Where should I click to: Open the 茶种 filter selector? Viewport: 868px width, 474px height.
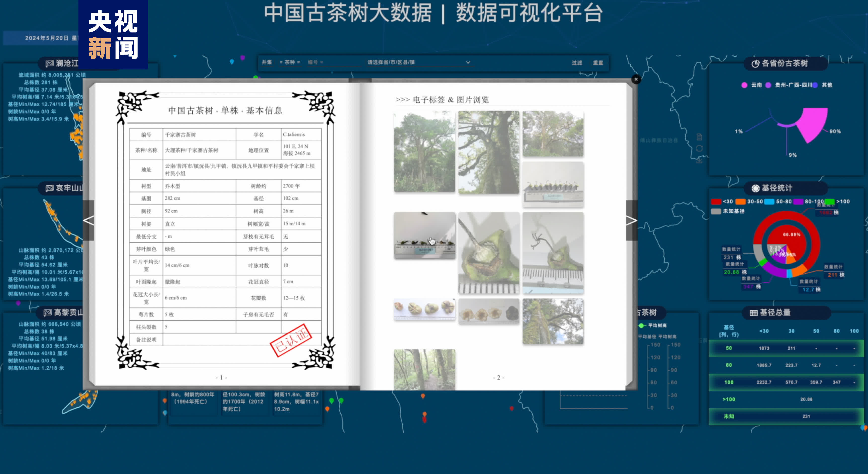289,62
